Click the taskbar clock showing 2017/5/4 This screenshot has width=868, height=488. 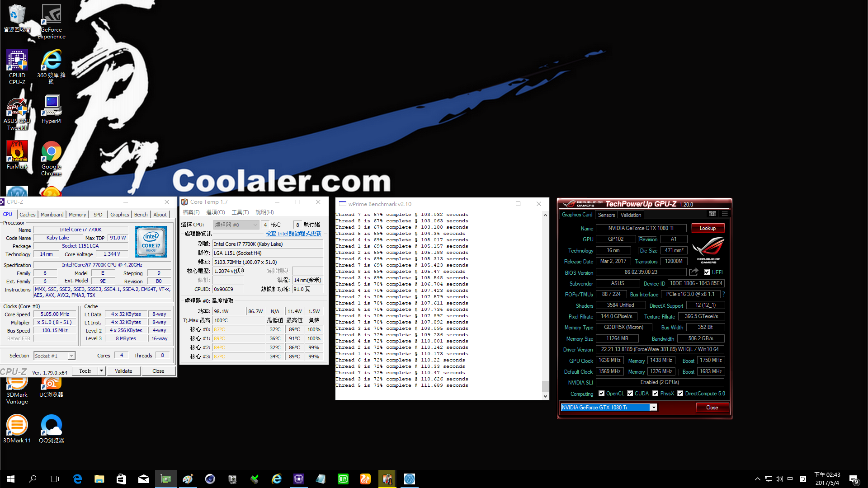827,479
